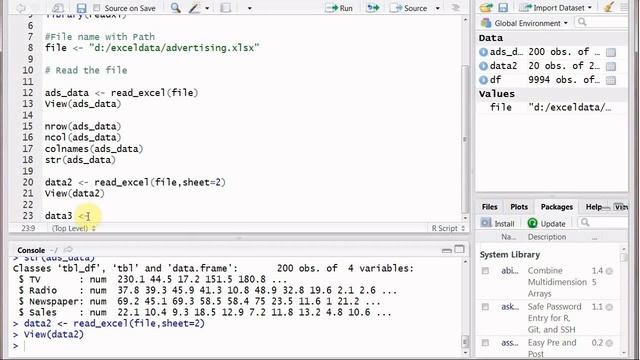Expand the data2 object blue arrow
Screen dimensions: 640x360
tap(483, 66)
